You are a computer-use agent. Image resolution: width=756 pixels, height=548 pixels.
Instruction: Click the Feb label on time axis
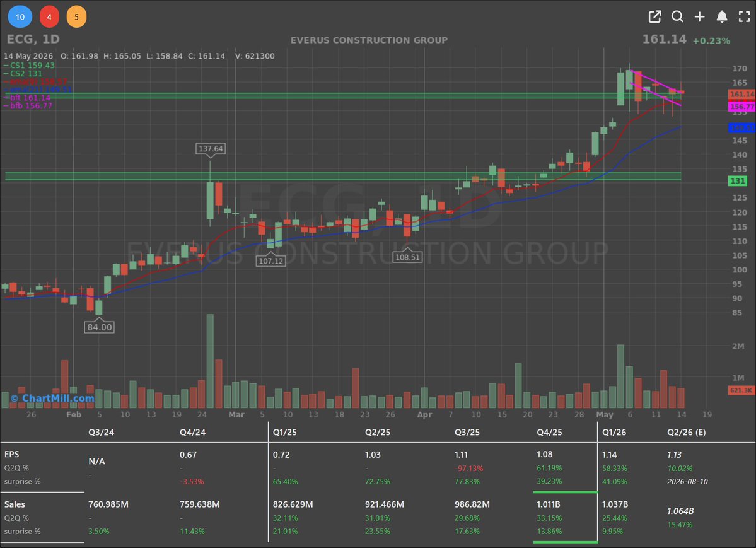(x=74, y=414)
